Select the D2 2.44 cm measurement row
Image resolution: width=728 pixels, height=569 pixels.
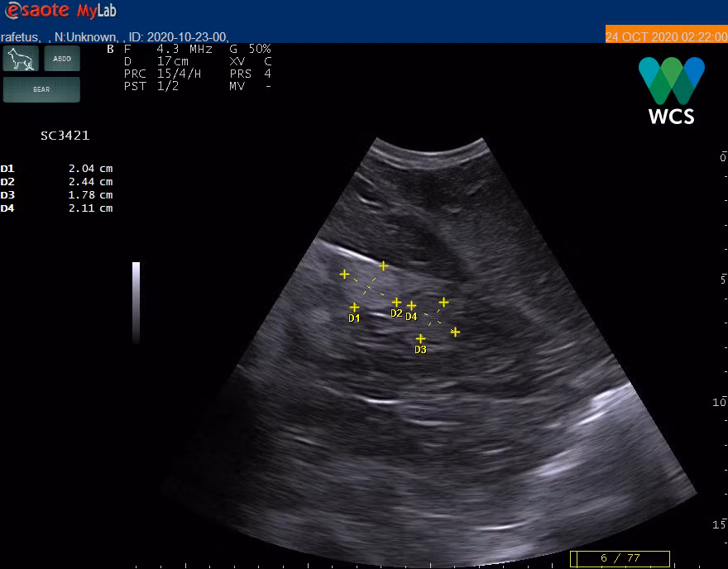click(57, 182)
